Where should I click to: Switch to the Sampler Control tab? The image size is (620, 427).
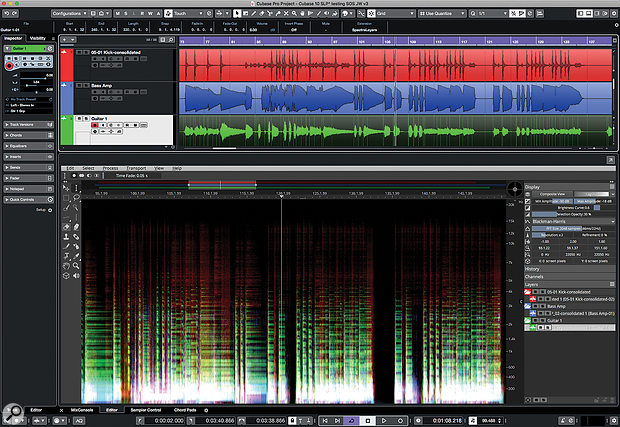pyautogui.click(x=146, y=410)
